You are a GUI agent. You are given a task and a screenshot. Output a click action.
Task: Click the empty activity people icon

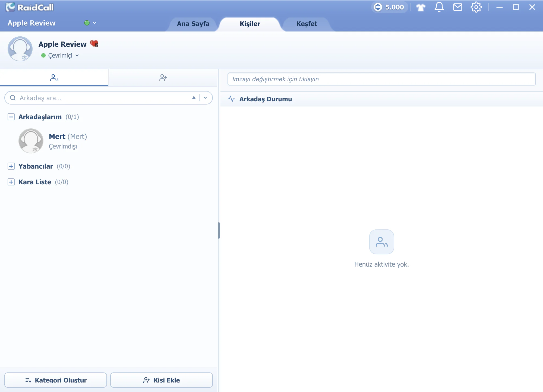click(x=382, y=242)
